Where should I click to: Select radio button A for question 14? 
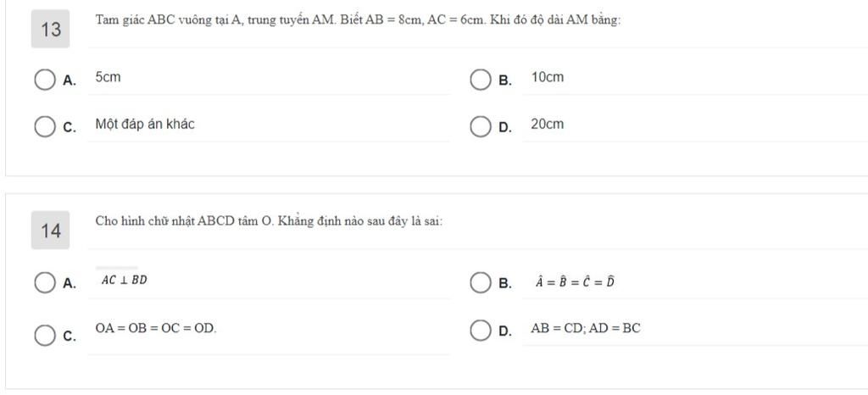(45, 283)
